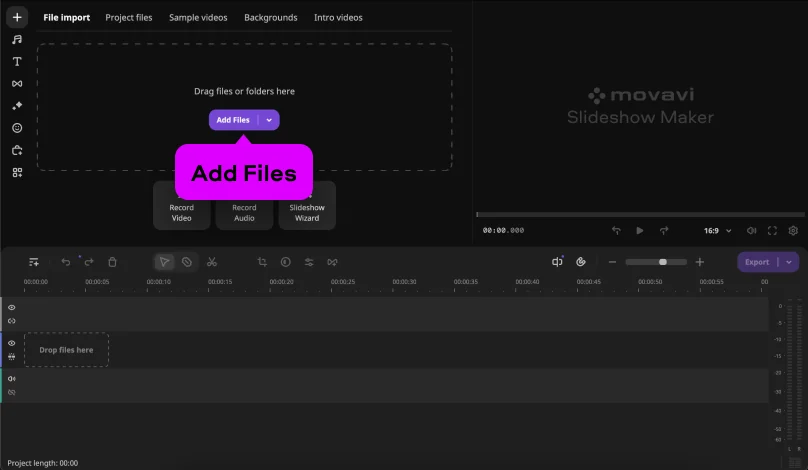Image resolution: width=808 pixels, height=470 pixels.
Task: Click the Undo arrow in timeline toolbar
Action: (x=66, y=262)
